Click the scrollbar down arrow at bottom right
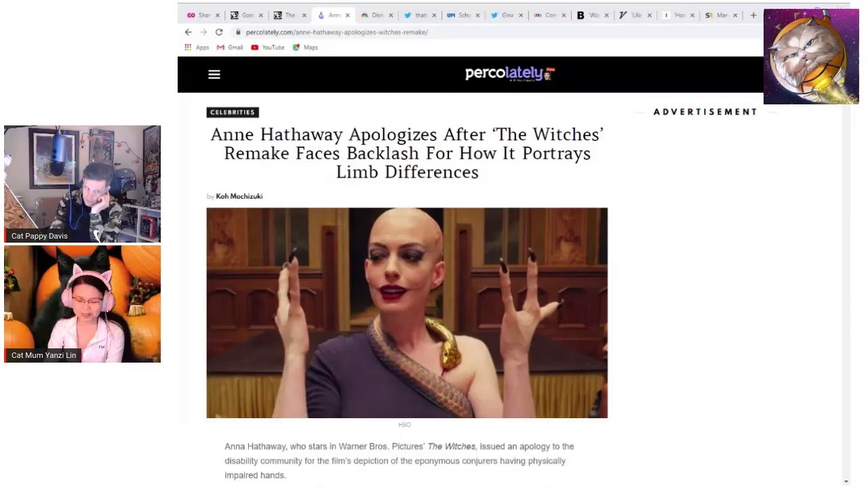Screen dimensions: 868x488 tap(846, 481)
